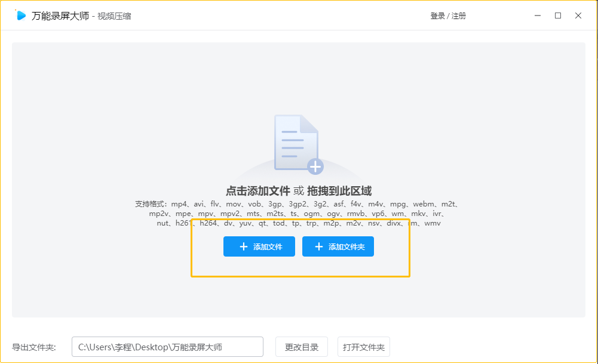
Task: Open the 登录 login link
Action: [x=437, y=16]
